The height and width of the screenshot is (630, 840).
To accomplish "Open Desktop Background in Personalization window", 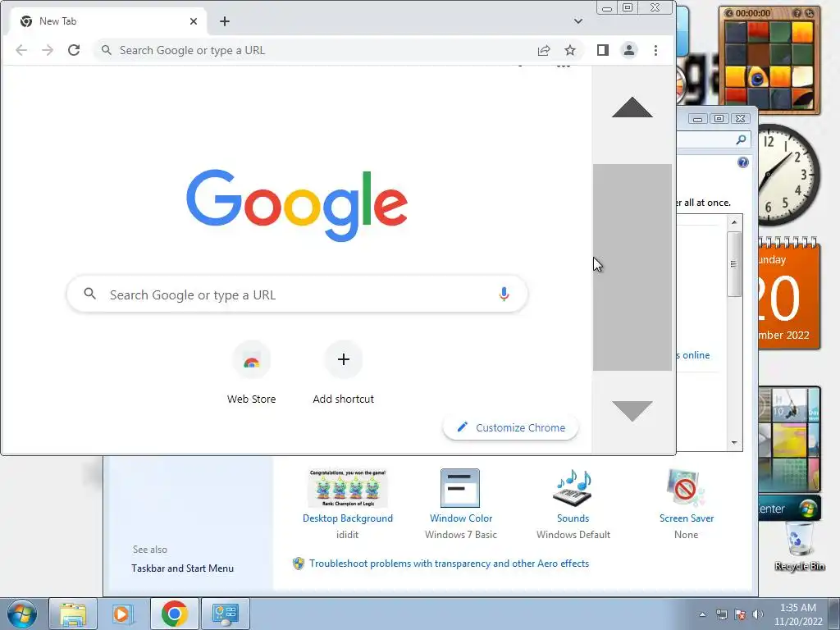I will pyautogui.click(x=348, y=504).
